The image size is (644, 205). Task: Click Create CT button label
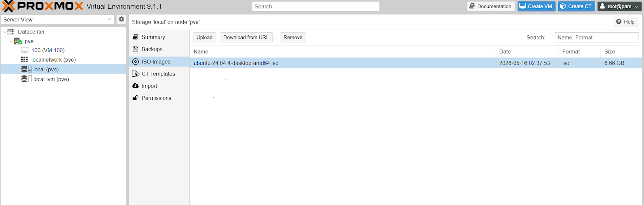(x=579, y=6)
